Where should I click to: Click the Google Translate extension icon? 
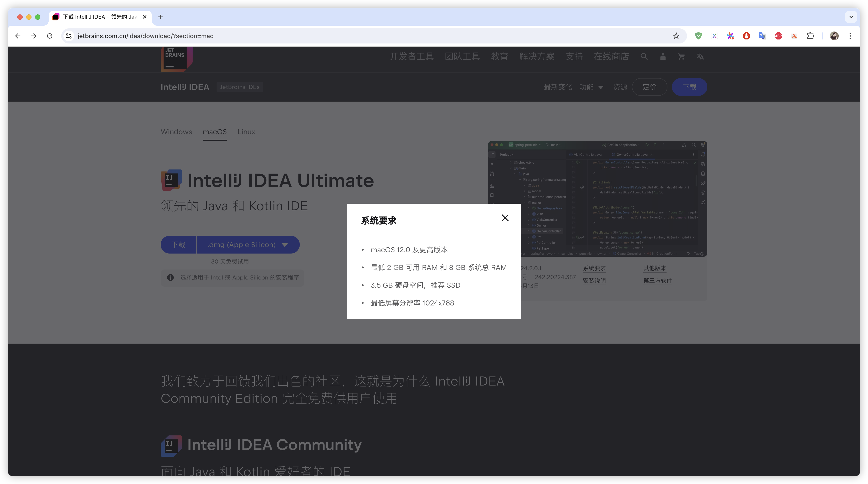coord(762,36)
